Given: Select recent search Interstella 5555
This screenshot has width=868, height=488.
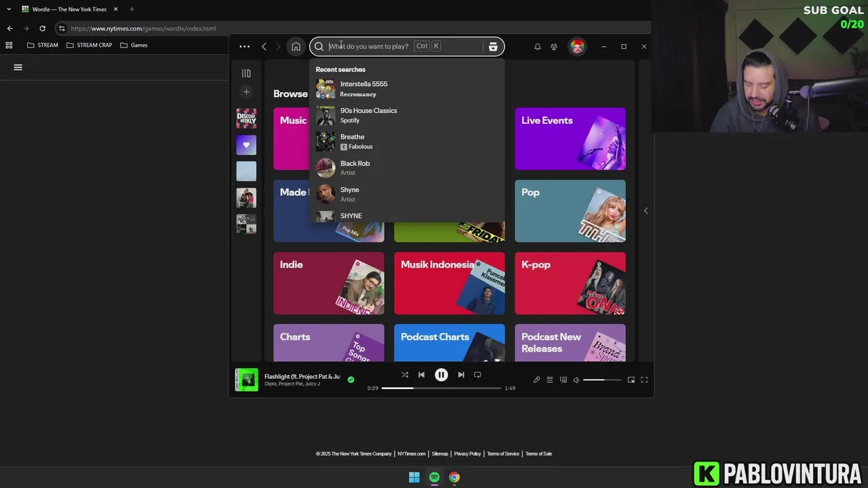Looking at the screenshot, I should [407, 89].
